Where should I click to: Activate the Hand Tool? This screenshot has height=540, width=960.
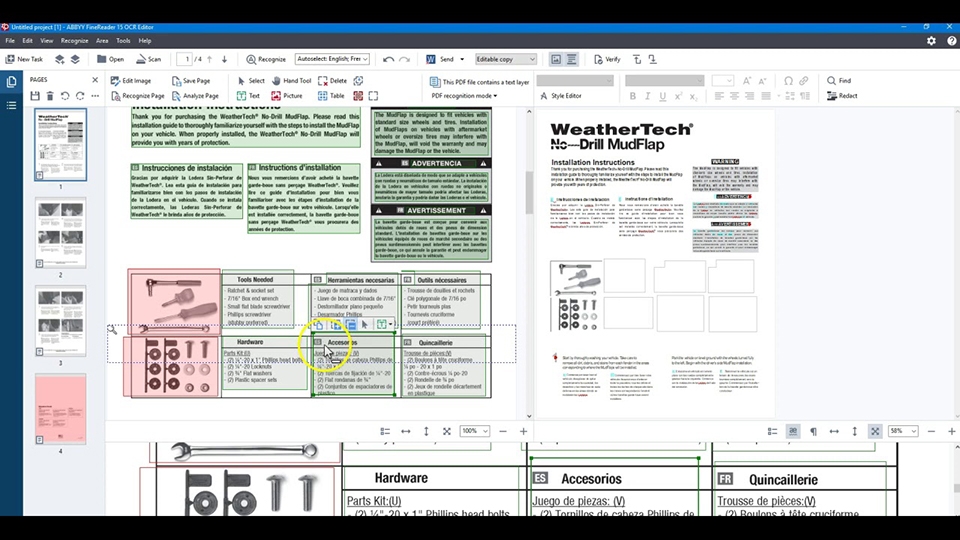[291, 81]
